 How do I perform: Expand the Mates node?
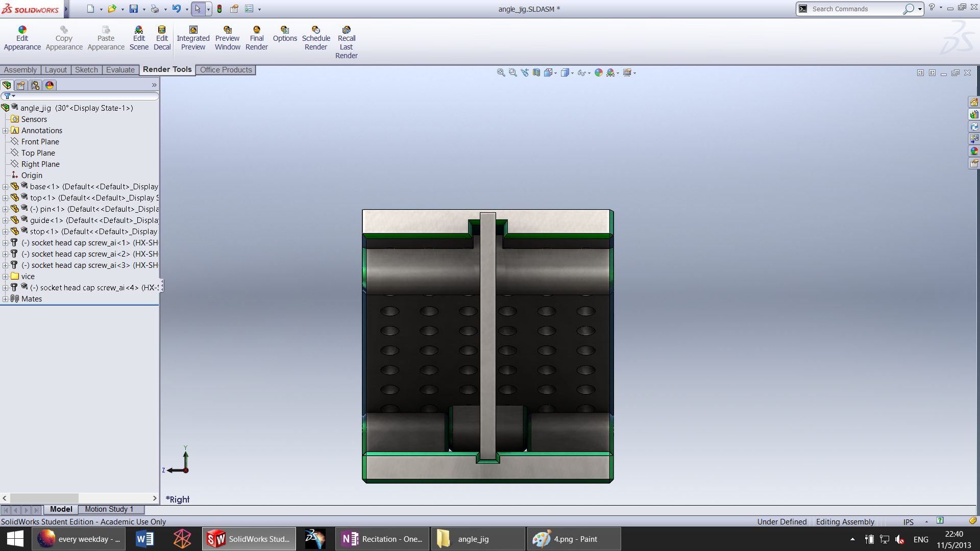pos(5,299)
